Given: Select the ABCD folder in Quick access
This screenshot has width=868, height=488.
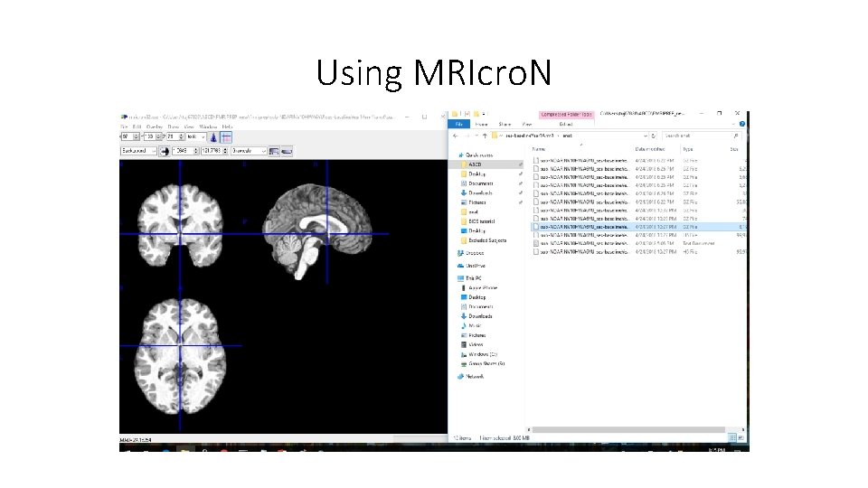Looking at the screenshot, I should click(475, 164).
